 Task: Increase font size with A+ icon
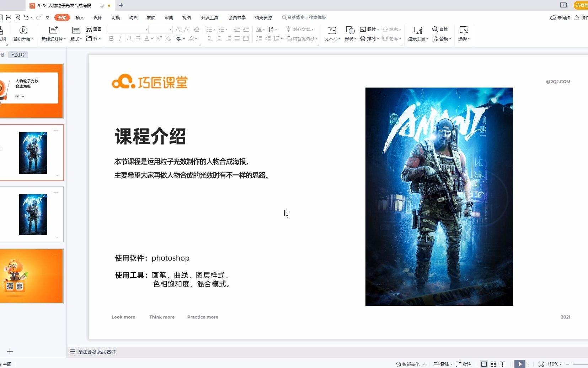(x=178, y=29)
